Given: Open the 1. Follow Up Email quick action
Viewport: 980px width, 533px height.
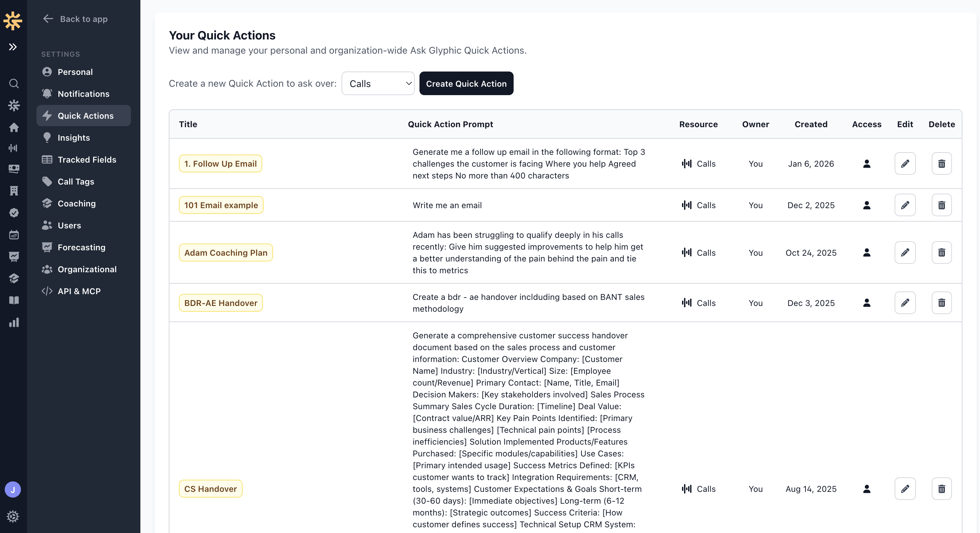Looking at the screenshot, I should pyautogui.click(x=221, y=164).
